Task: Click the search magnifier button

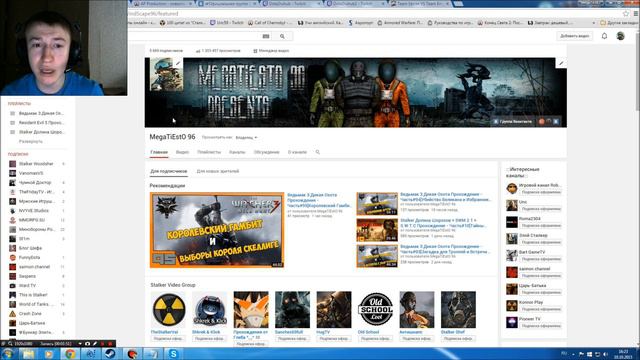Action: [282, 36]
